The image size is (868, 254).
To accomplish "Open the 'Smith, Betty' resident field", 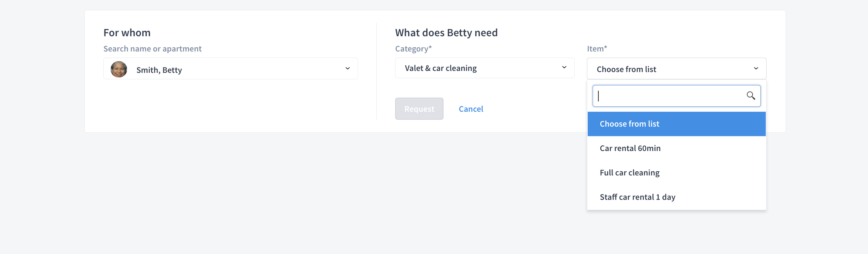I will [231, 69].
